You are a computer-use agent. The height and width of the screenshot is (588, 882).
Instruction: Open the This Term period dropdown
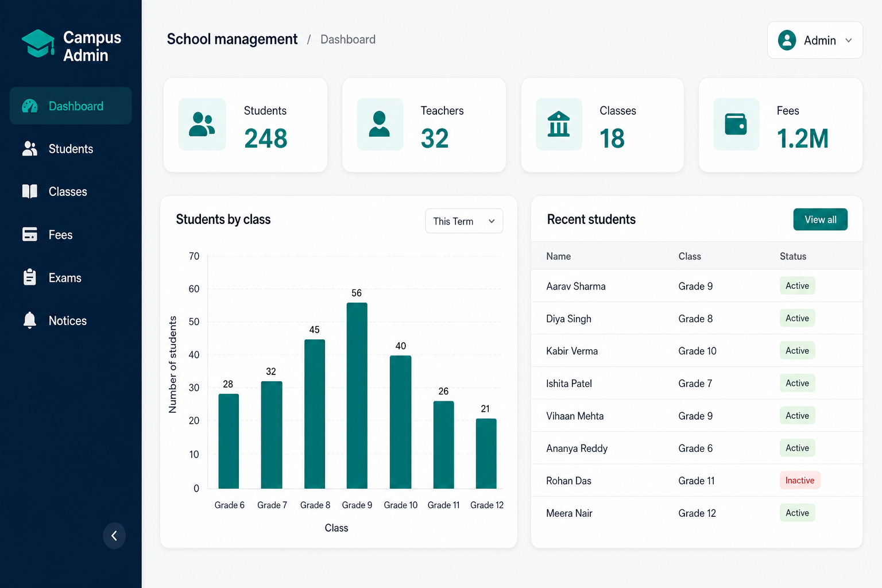[464, 221]
